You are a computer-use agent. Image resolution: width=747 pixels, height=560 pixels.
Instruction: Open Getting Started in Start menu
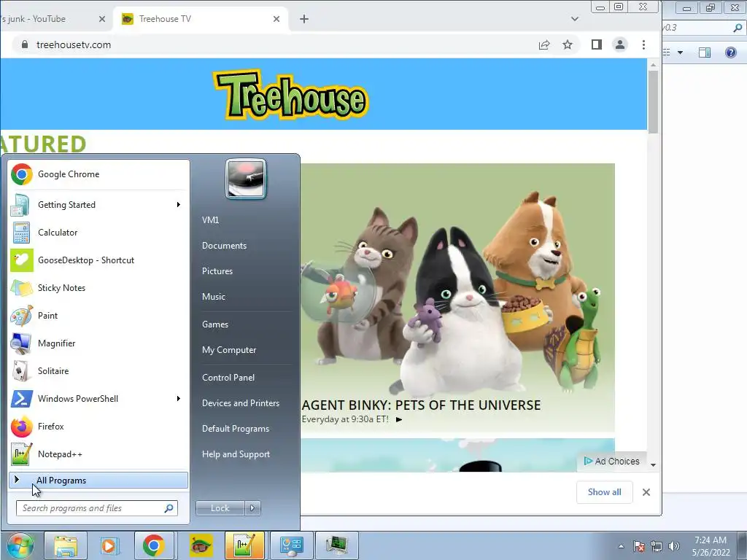[x=98, y=205]
